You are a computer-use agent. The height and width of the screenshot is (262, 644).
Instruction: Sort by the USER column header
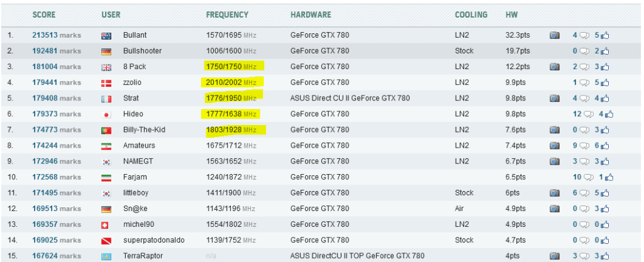tap(111, 14)
